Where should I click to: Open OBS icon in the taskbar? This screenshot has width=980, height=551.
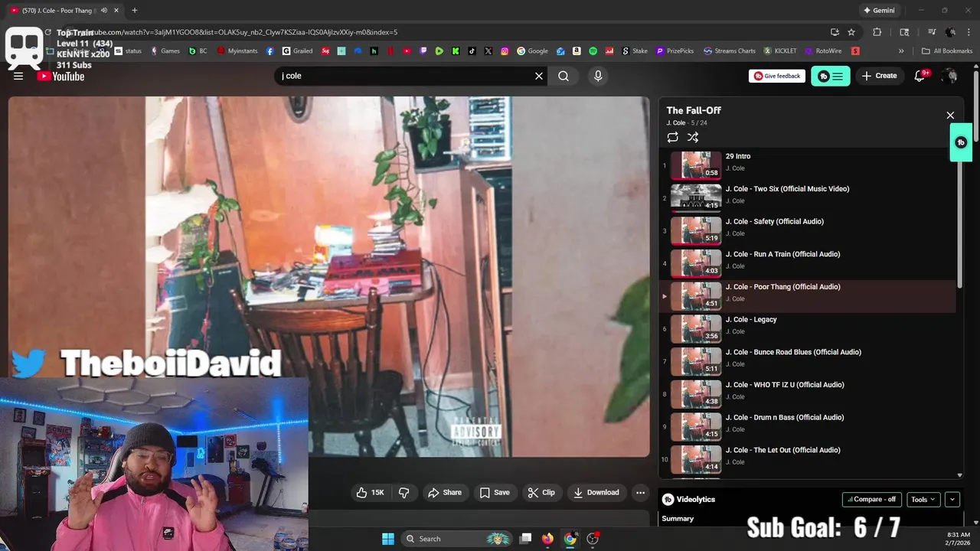[593, 539]
